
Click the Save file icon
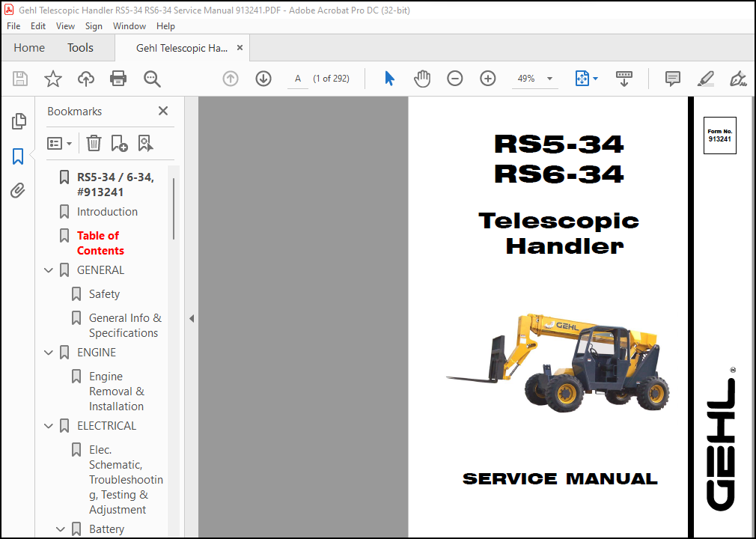click(x=20, y=79)
